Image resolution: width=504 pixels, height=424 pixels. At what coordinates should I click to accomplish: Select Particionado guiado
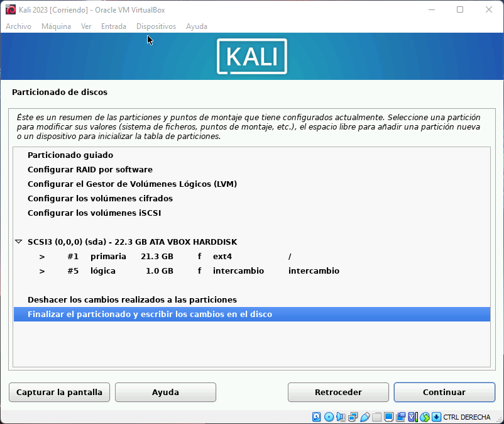click(x=252, y=155)
